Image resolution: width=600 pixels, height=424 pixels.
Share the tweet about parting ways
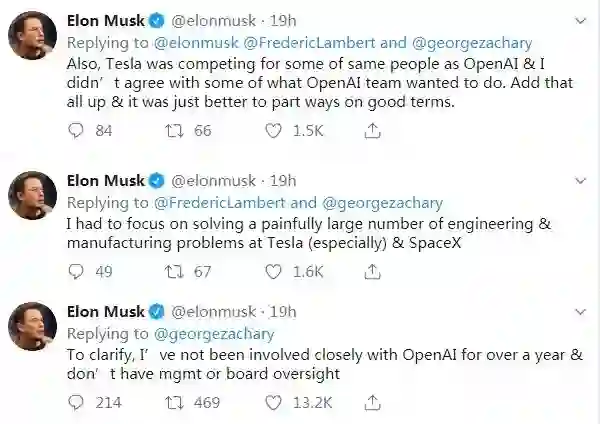click(372, 131)
